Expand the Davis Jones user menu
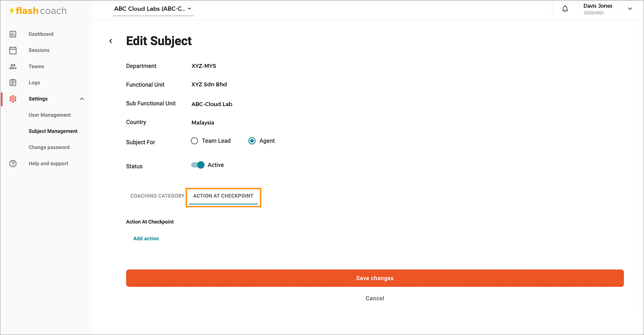 click(630, 9)
